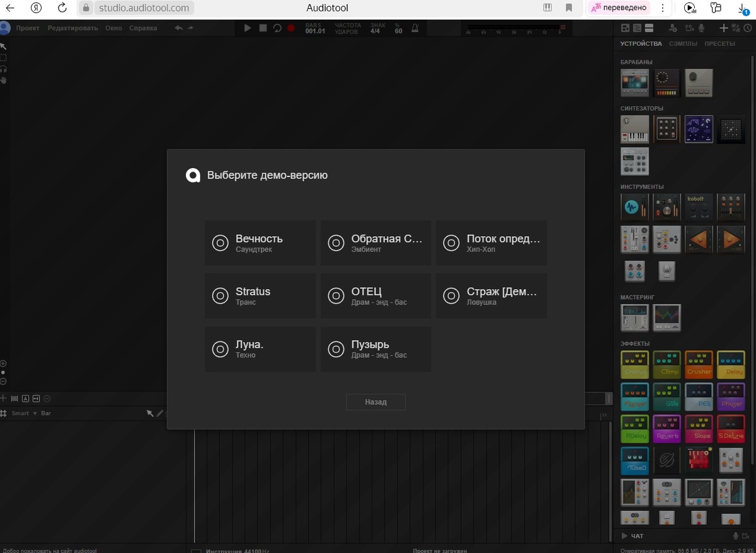Select the Kobolt instrument device

[x=699, y=207]
